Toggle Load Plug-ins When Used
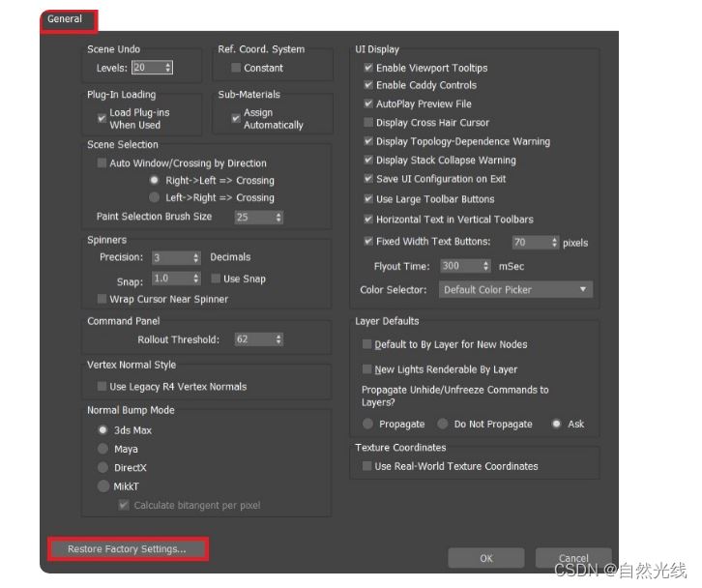702x588 pixels. [102, 118]
